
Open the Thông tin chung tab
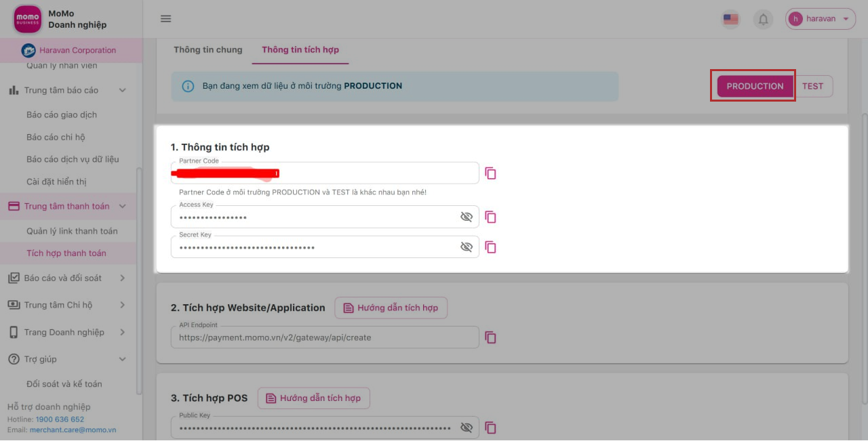pos(208,50)
